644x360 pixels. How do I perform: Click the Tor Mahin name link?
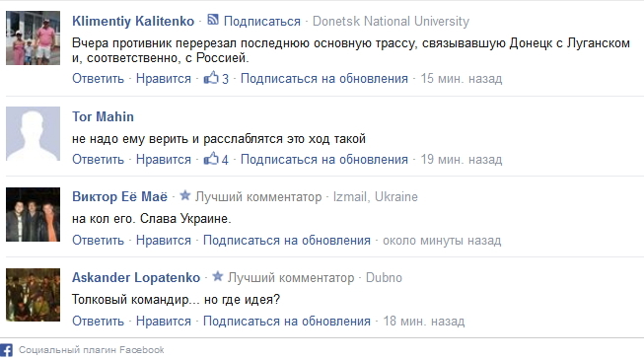click(103, 116)
